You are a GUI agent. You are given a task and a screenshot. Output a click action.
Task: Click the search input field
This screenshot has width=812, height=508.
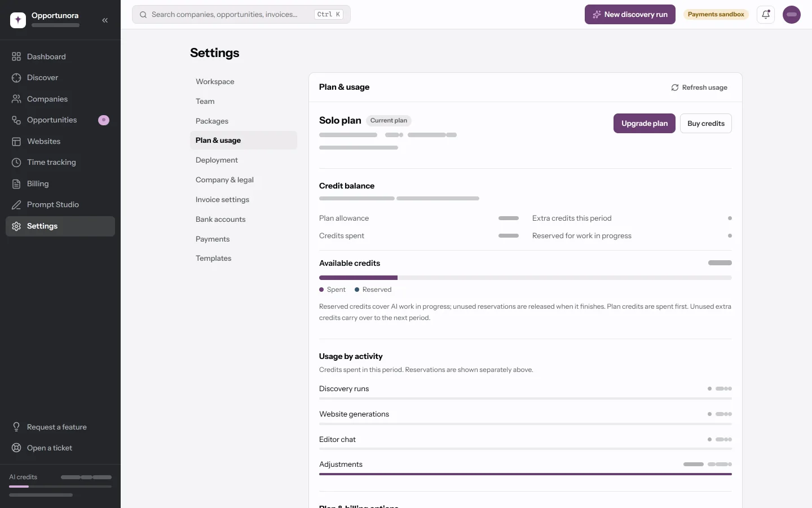point(241,15)
